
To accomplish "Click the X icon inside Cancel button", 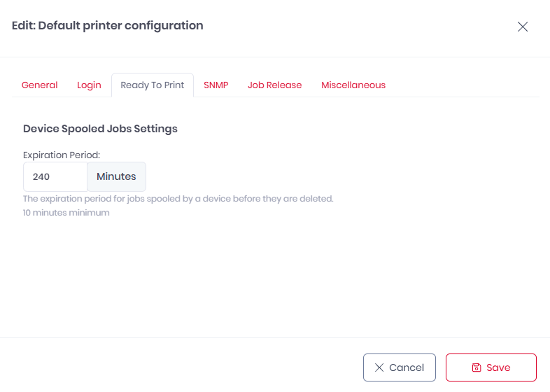I will 379,367.
